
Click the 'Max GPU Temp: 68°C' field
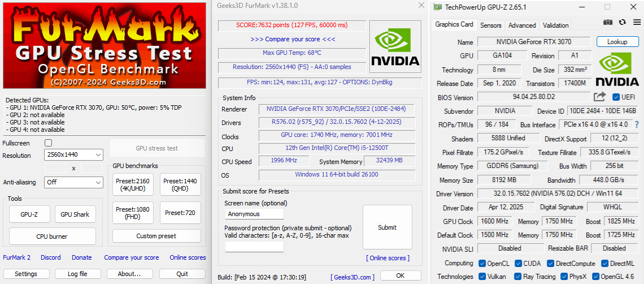[291, 53]
